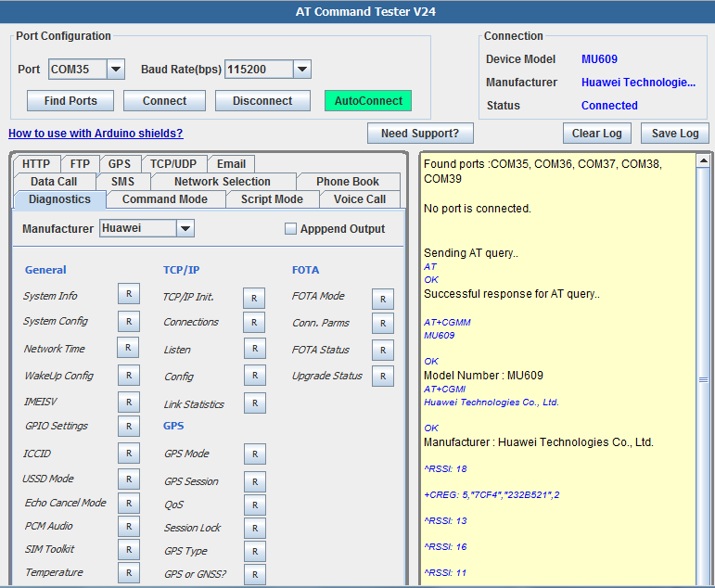Click the log scrollbar up arrow

pyautogui.click(x=703, y=160)
